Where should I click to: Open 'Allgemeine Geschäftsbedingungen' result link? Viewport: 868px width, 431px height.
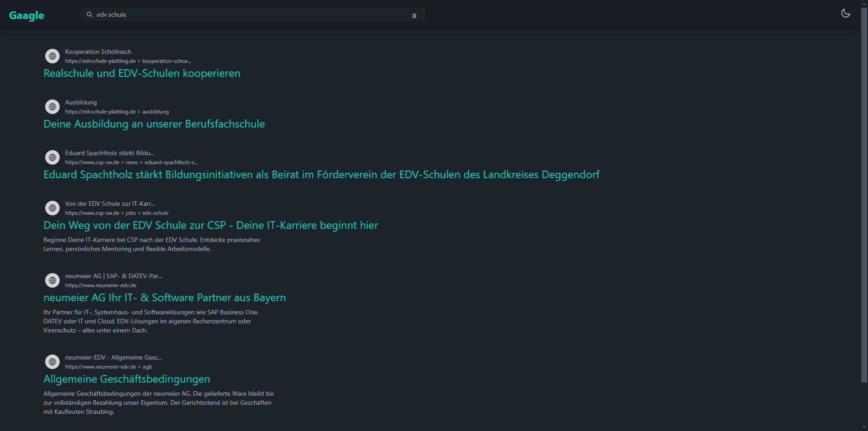[127, 379]
